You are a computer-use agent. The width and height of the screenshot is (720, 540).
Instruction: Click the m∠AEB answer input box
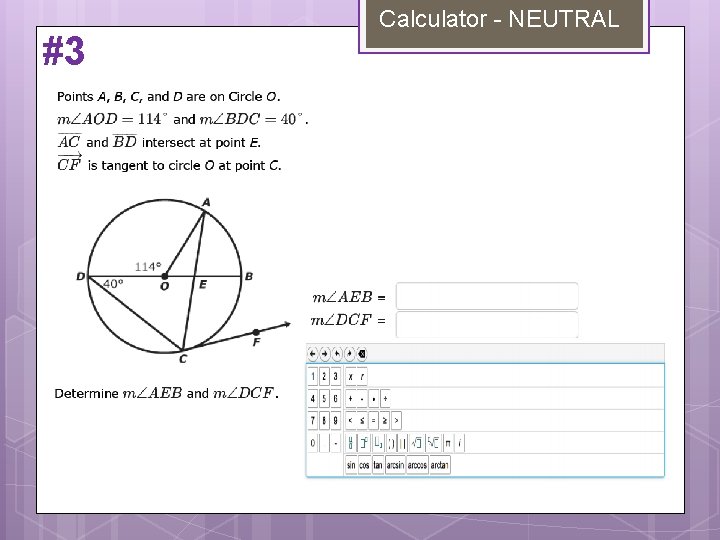pyautogui.click(x=487, y=296)
